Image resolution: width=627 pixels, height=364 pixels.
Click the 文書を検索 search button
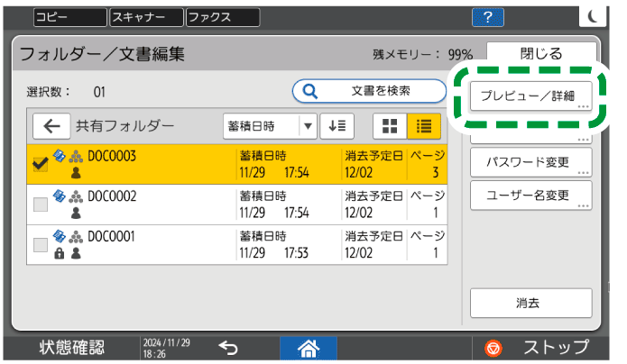coord(369,91)
